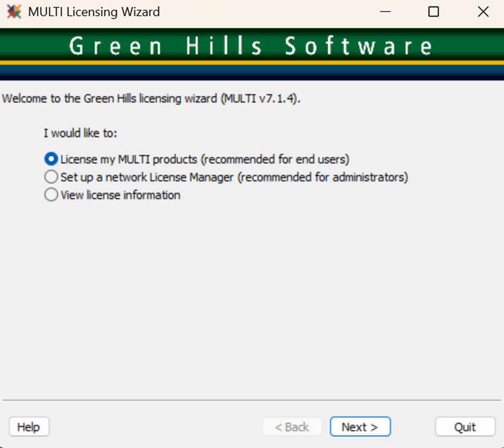Close the MULTI Licensing Wizard window
The image size is (504, 448).
tap(483, 12)
